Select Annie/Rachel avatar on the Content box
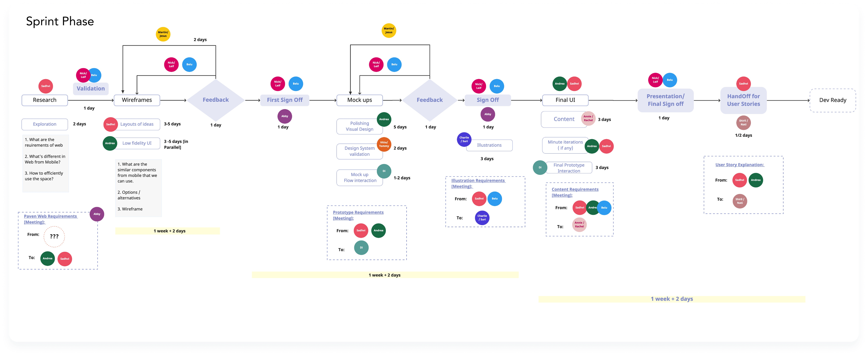The height and width of the screenshot is (356, 868). point(588,119)
